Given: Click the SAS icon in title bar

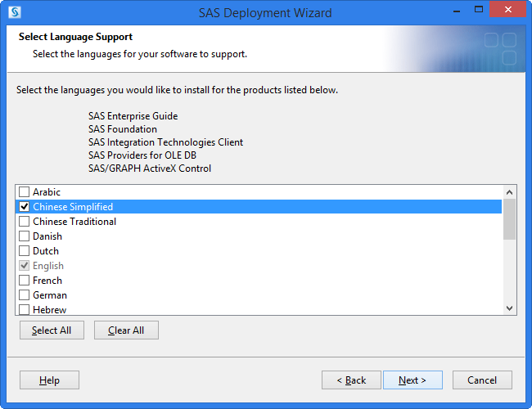Looking at the screenshot, I should click(x=16, y=12).
